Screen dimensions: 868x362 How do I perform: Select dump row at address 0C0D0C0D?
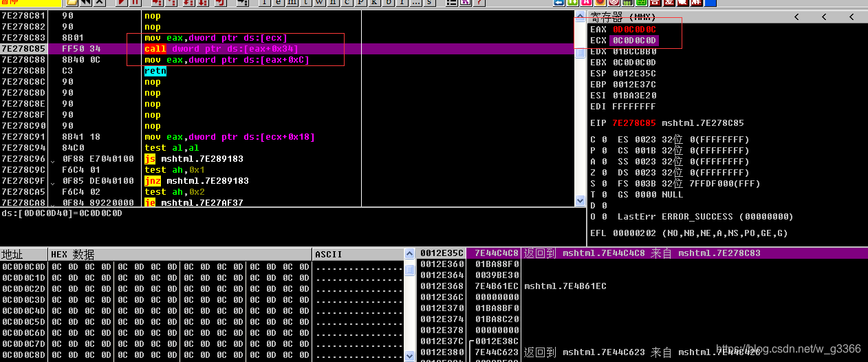point(202,266)
